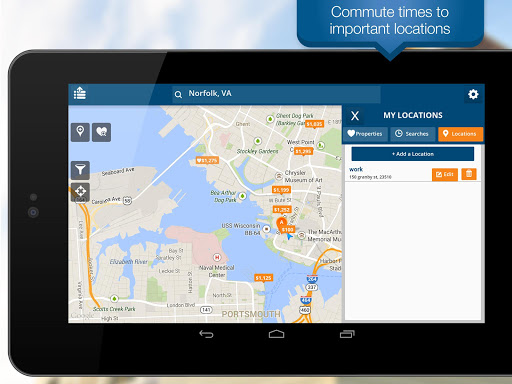This screenshot has height=384, width=512.
Task: Select the $1,275 favorited listing marker
Action: click(x=207, y=160)
